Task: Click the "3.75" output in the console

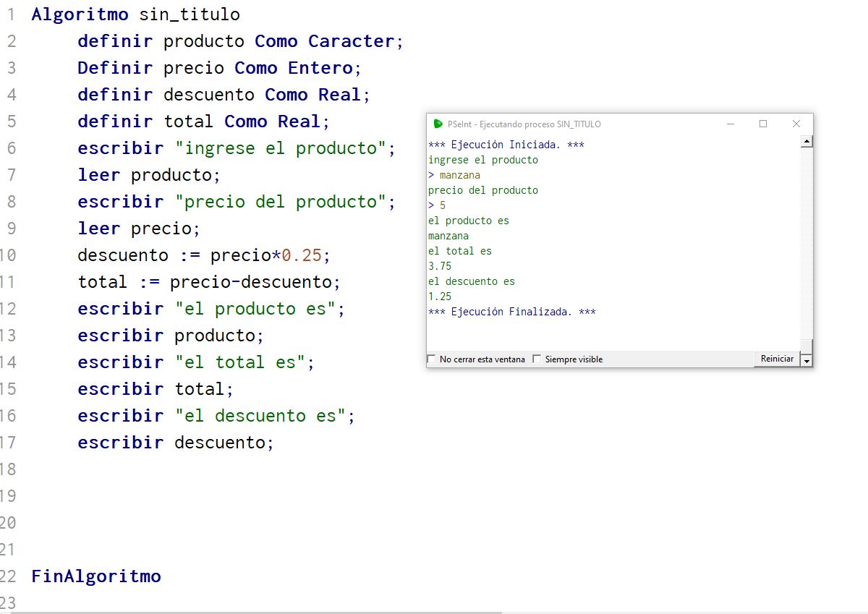Action: pyautogui.click(x=440, y=266)
